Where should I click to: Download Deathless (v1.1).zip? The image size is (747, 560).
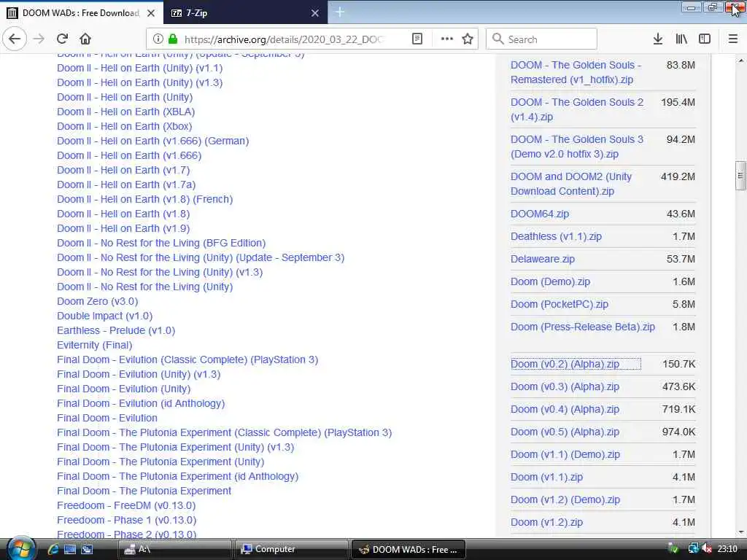[556, 237]
